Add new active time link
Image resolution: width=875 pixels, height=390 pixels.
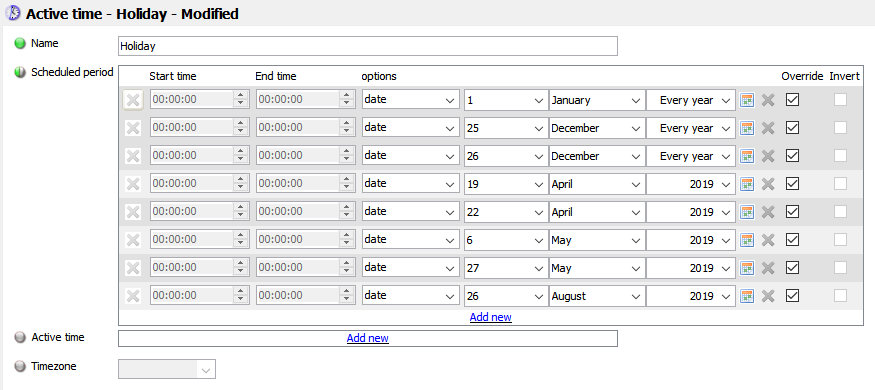[368, 338]
